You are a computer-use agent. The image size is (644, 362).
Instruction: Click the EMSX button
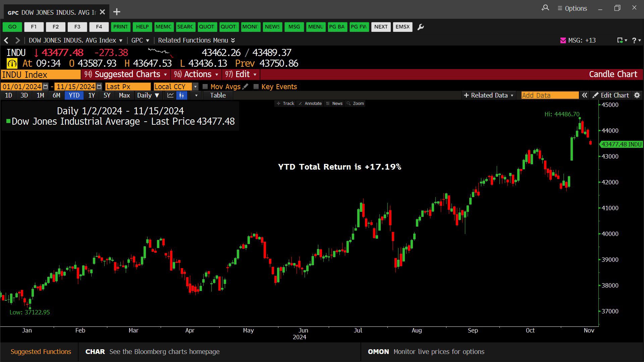click(402, 27)
